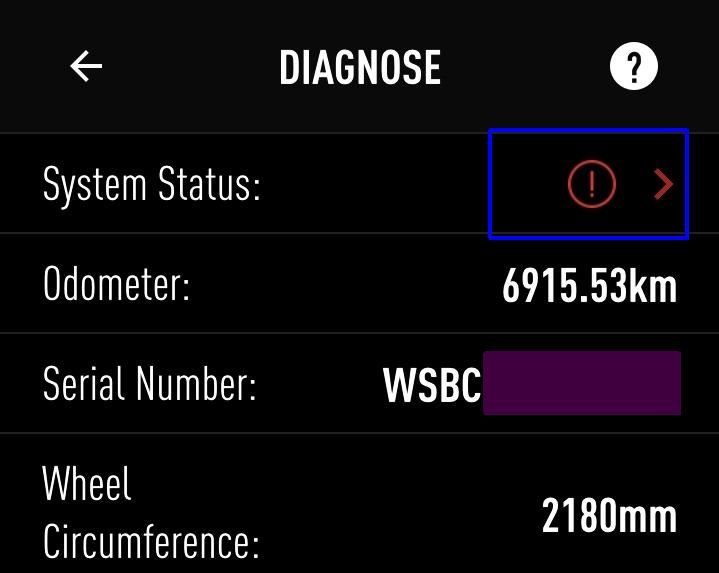The width and height of the screenshot is (719, 573).
Task: Expand System Status with the red chevron
Action: click(x=663, y=184)
